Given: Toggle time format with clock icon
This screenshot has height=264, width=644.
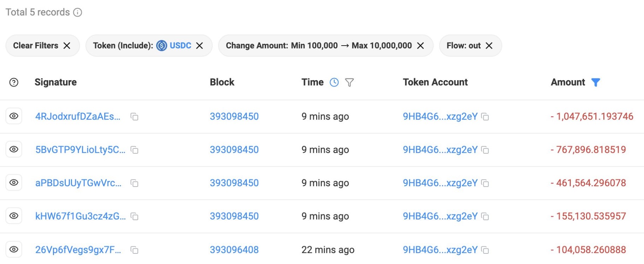Looking at the screenshot, I should (x=334, y=82).
